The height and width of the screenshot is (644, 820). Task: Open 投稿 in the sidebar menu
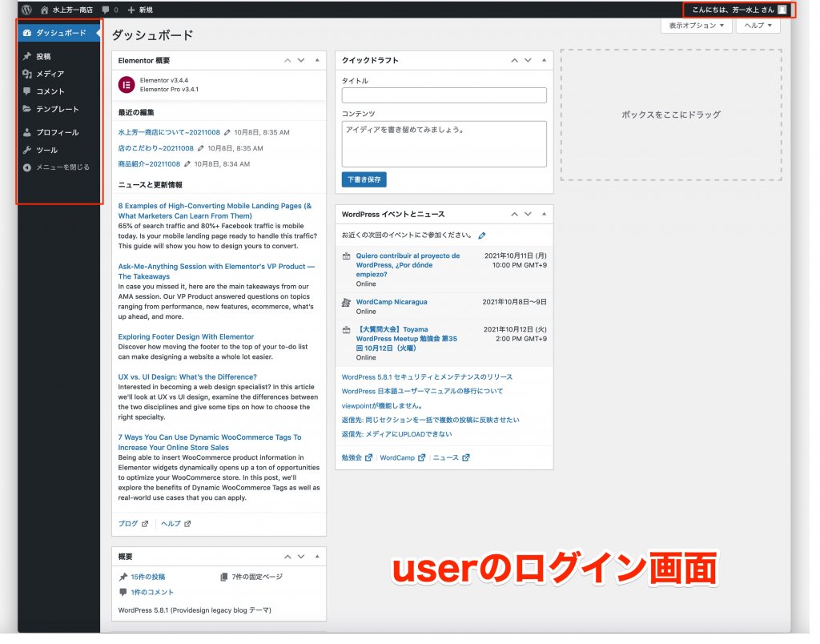pyautogui.click(x=43, y=56)
